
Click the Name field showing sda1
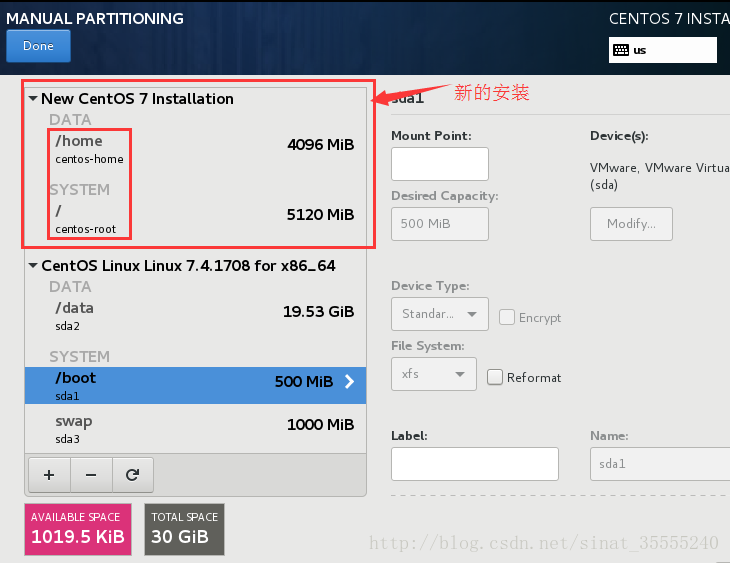click(660, 464)
